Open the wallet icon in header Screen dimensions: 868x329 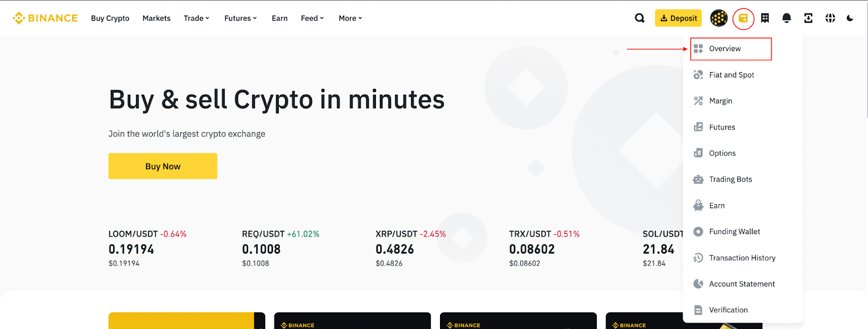tap(743, 18)
